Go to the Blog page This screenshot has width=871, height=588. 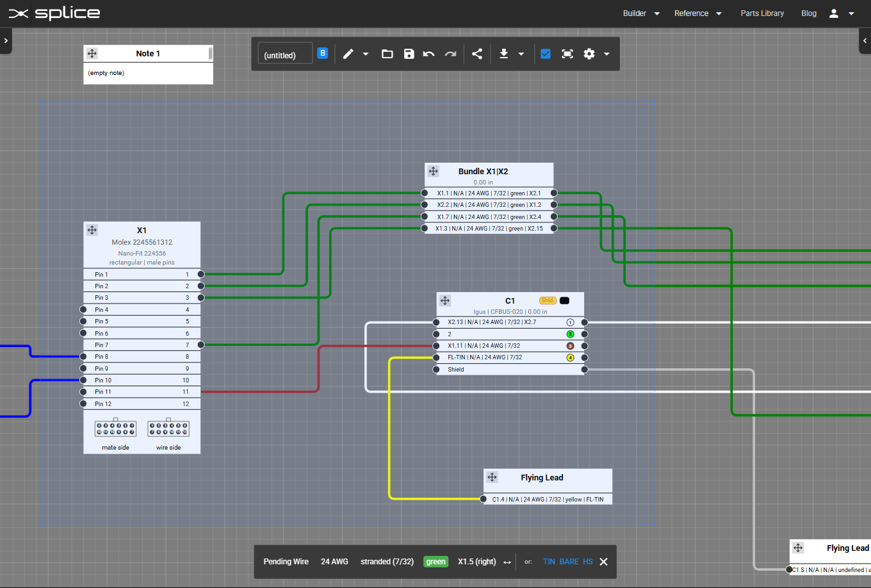click(808, 13)
